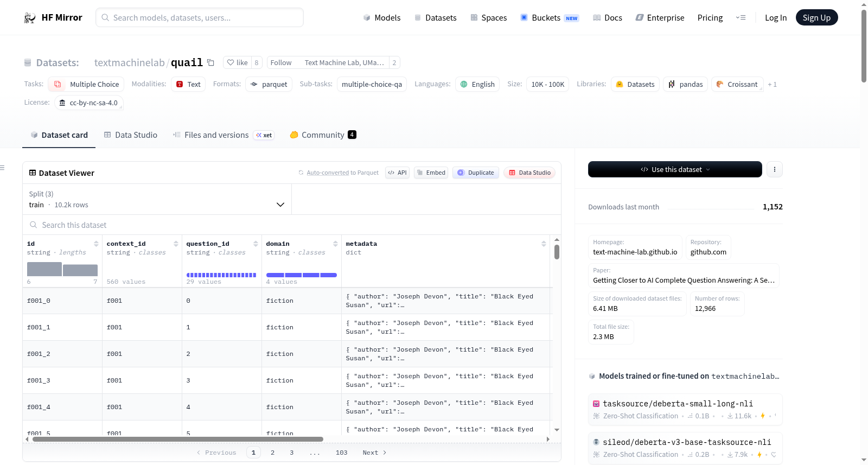
Task: Open the cc-by-nc-sa-4.0 license tag
Action: [x=89, y=103]
